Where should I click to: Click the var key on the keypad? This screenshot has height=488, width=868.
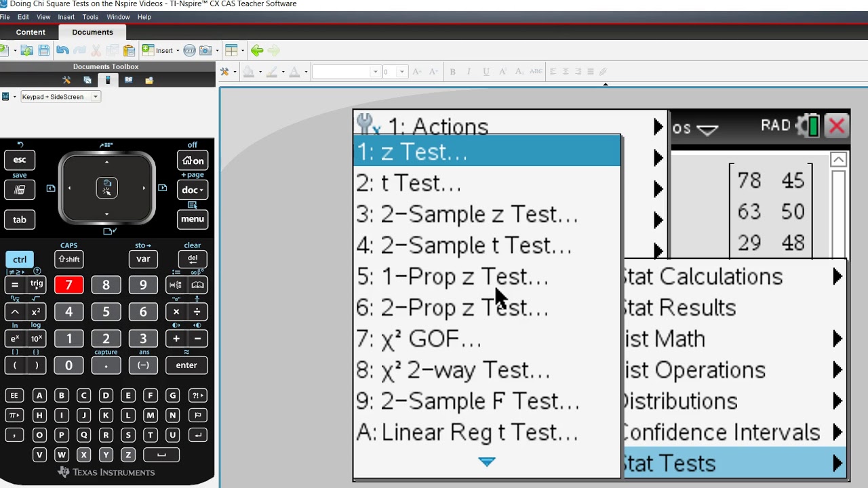143,259
